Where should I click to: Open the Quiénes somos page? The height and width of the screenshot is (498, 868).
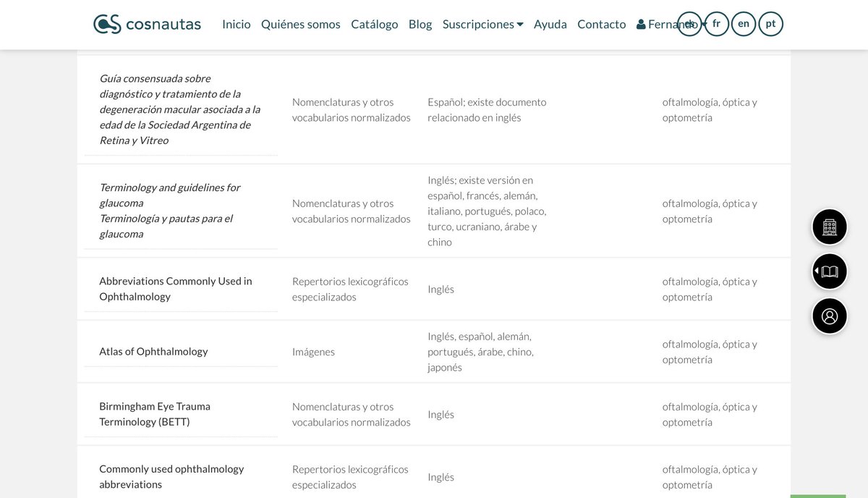click(x=300, y=24)
